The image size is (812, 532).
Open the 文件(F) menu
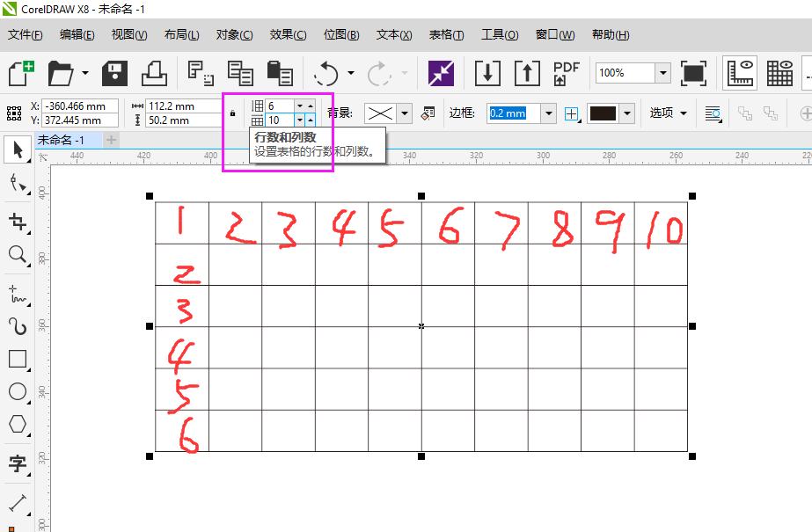[x=25, y=34]
